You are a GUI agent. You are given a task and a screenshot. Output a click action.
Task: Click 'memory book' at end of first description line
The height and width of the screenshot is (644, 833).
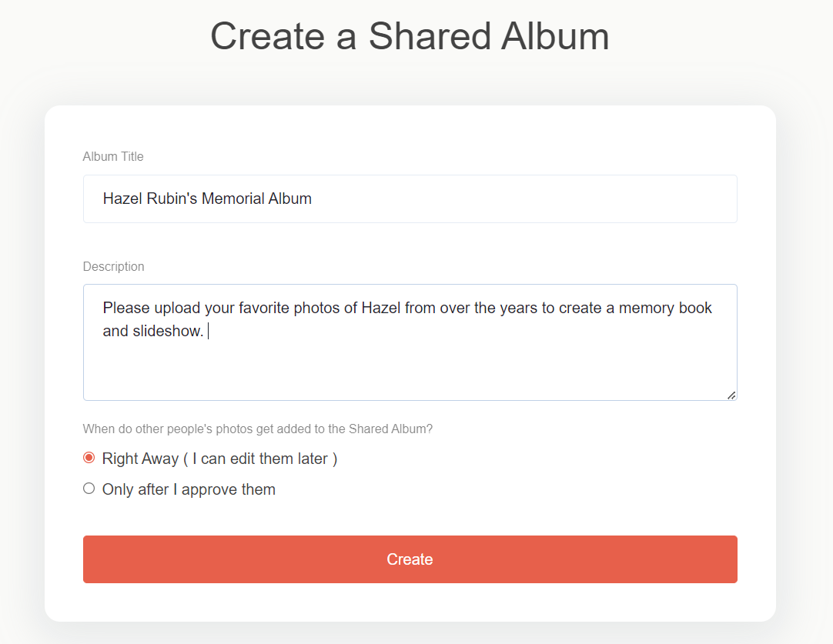(665, 308)
